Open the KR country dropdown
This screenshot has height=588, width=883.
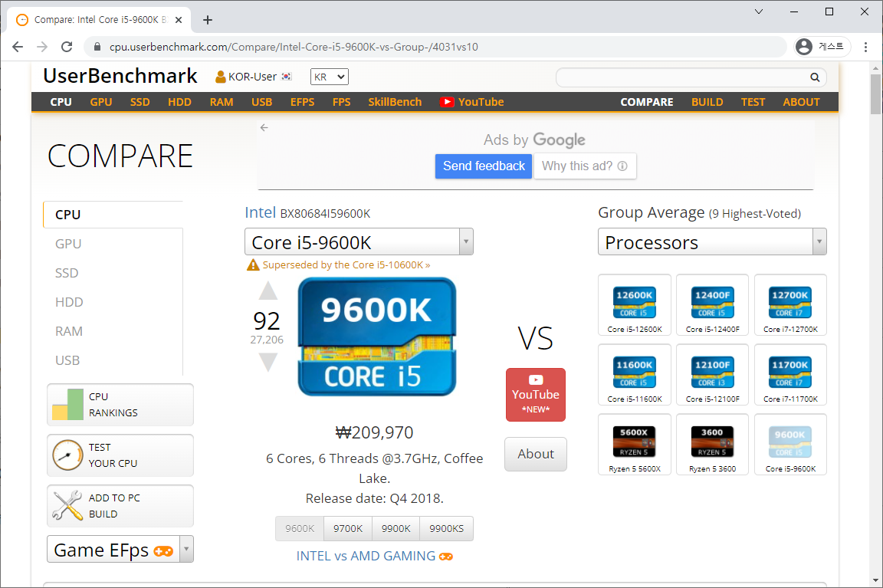[330, 77]
